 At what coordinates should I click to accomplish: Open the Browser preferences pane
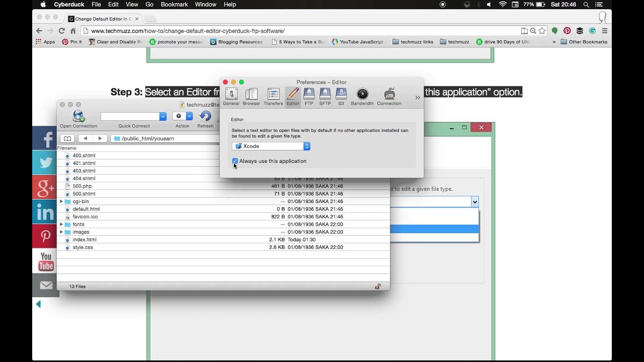pyautogui.click(x=252, y=97)
